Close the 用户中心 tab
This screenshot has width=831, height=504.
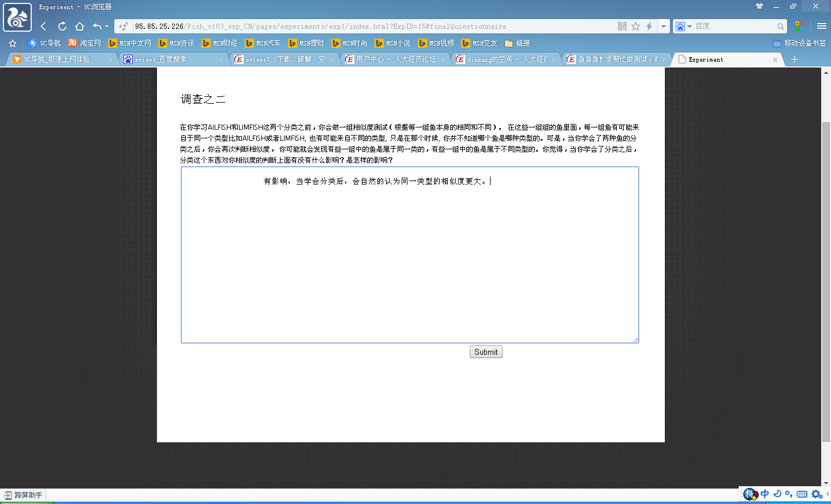tap(443, 59)
